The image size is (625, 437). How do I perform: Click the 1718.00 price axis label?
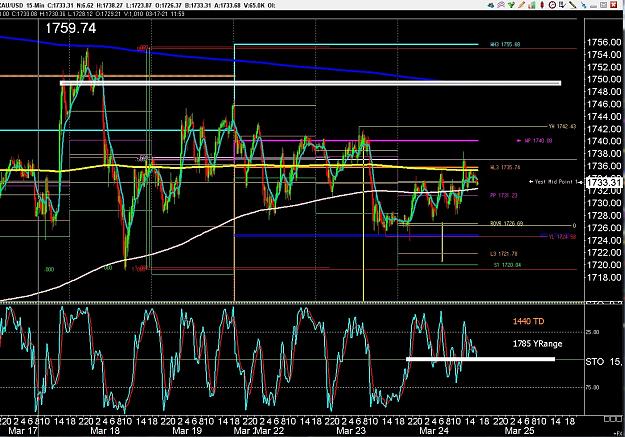(x=604, y=277)
